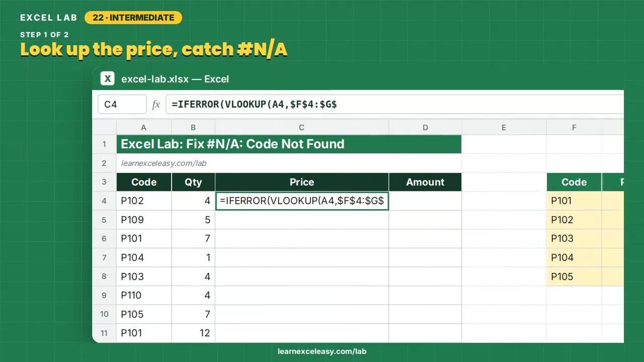Select row 9 header
Screen dimensions: 644x362
click(x=104, y=295)
